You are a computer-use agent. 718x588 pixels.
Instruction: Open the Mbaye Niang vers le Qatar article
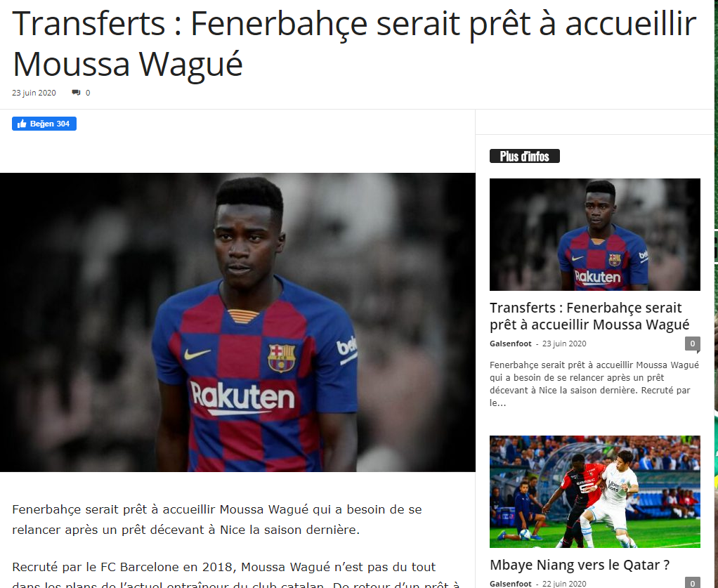[580, 565]
